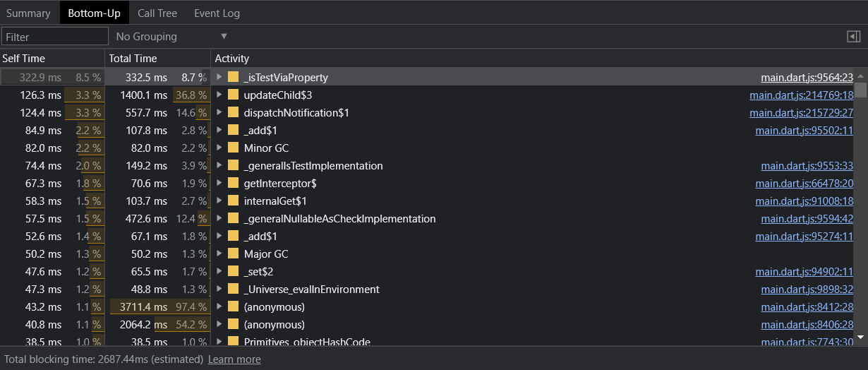Open source link main.dart.js:9553:33
Image resolution: width=868 pixels, height=370 pixels.
[x=807, y=165]
